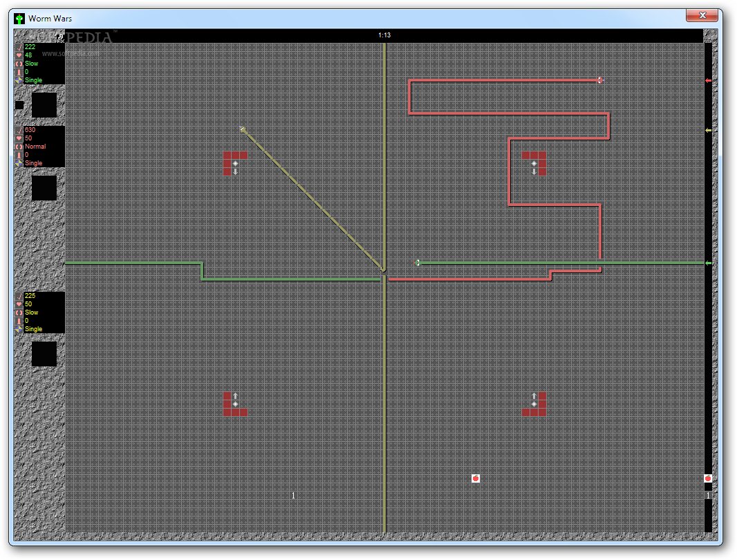Click the red player's pinwheel mode icon

coord(19,163)
